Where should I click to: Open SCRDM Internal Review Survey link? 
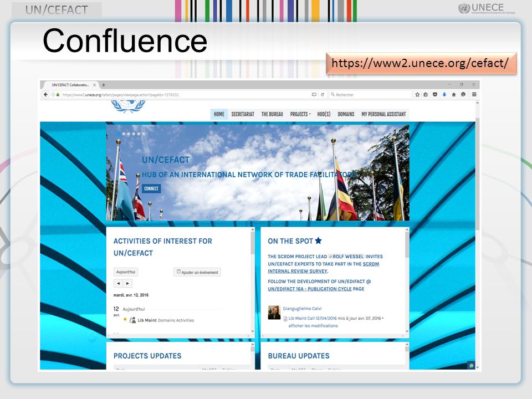(x=323, y=267)
